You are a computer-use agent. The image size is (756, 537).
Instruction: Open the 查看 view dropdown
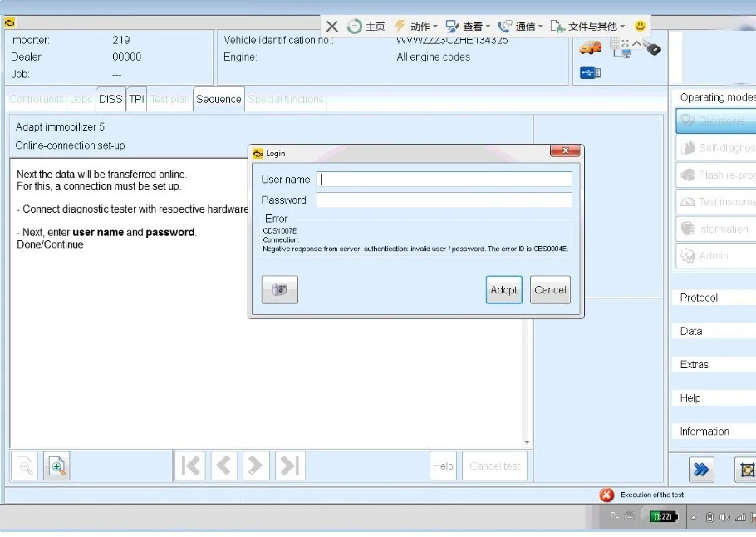tap(468, 26)
